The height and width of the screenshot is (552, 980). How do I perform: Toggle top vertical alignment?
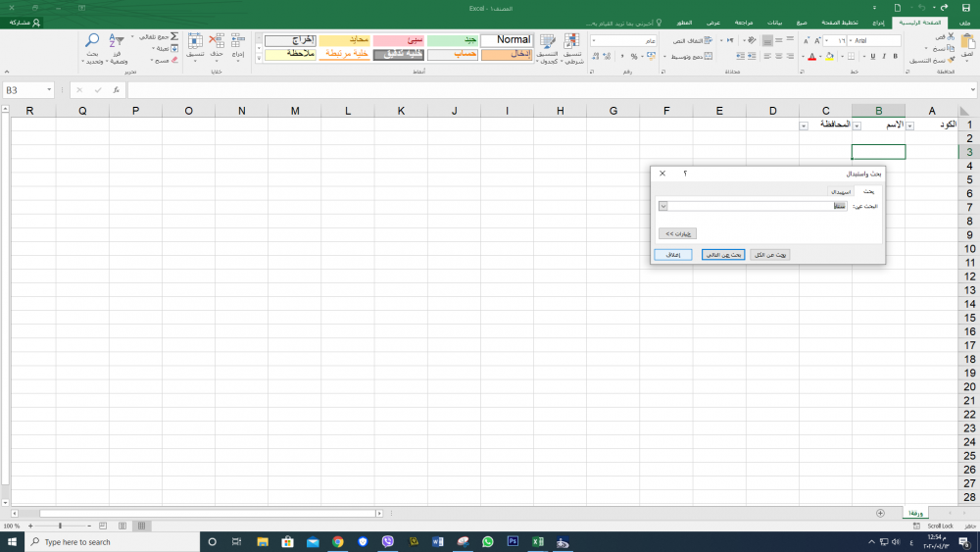pos(790,39)
